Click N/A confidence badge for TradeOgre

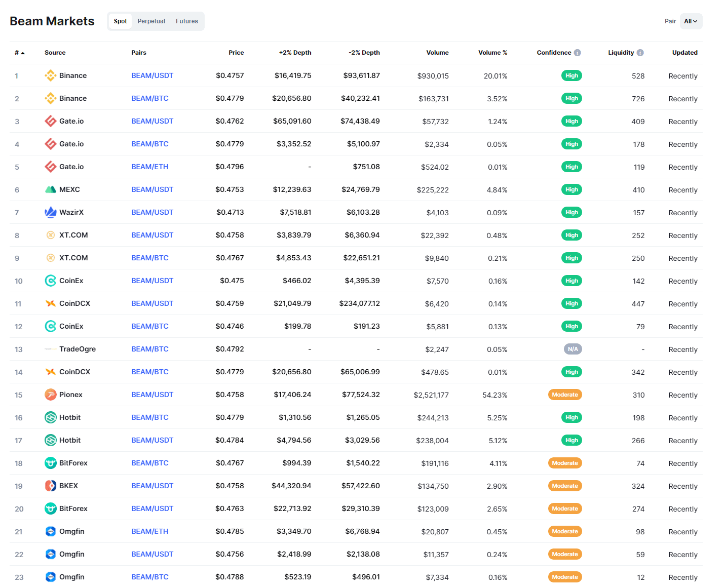[573, 349]
